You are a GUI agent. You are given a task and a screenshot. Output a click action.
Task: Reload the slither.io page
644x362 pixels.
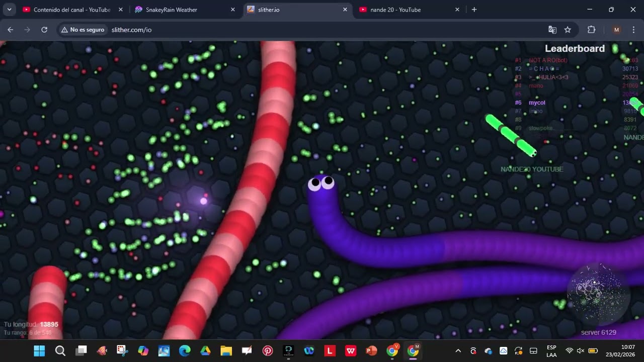point(44,30)
